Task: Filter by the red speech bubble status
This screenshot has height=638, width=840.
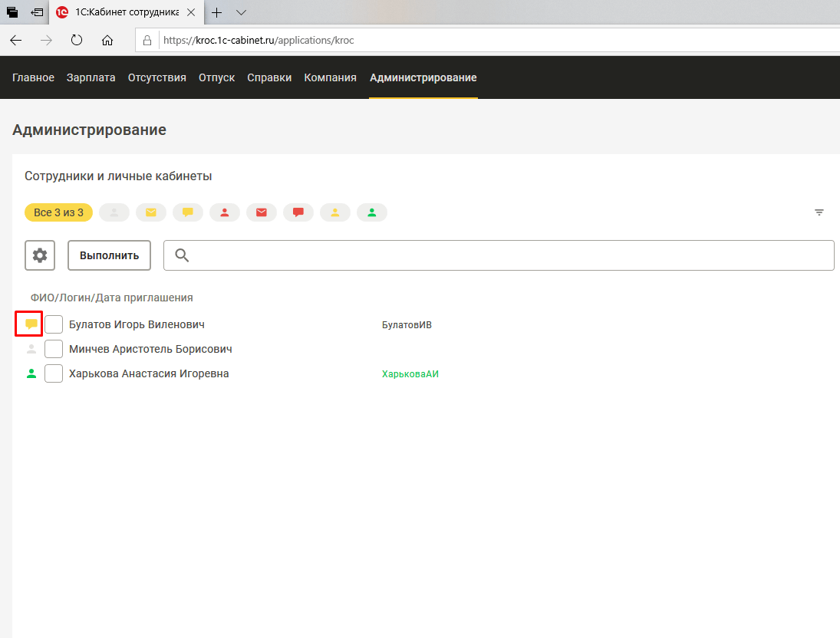Action: (298, 212)
